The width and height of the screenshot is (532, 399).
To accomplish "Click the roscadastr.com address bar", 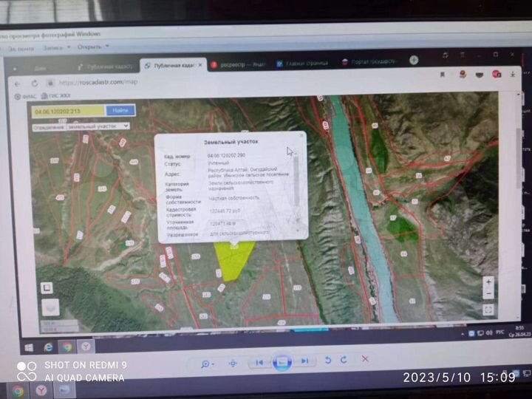I will point(222,83).
